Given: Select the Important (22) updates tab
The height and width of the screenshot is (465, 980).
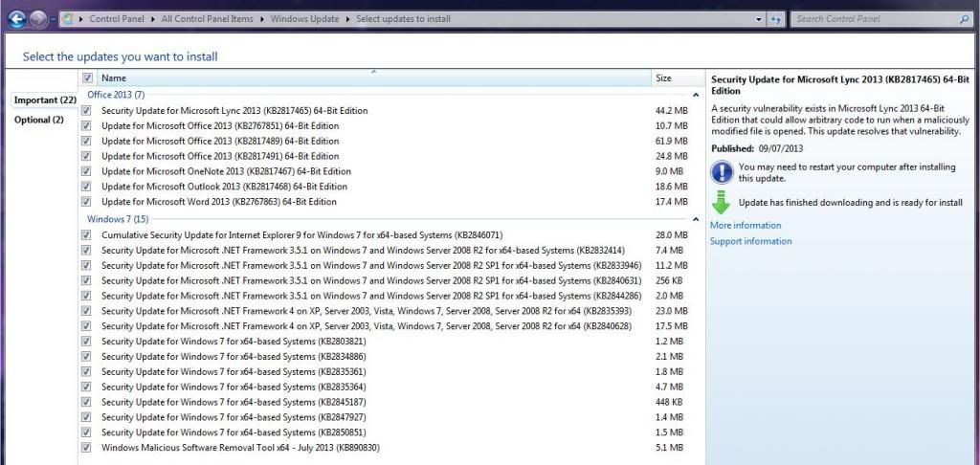Looking at the screenshot, I should (45, 100).
